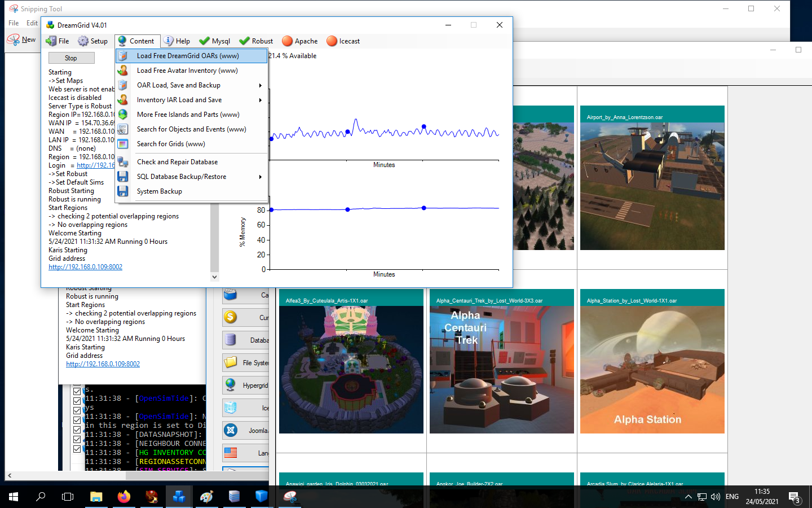
Task: Click the Check and Repair Database icon
Action: tap(122, 162)
